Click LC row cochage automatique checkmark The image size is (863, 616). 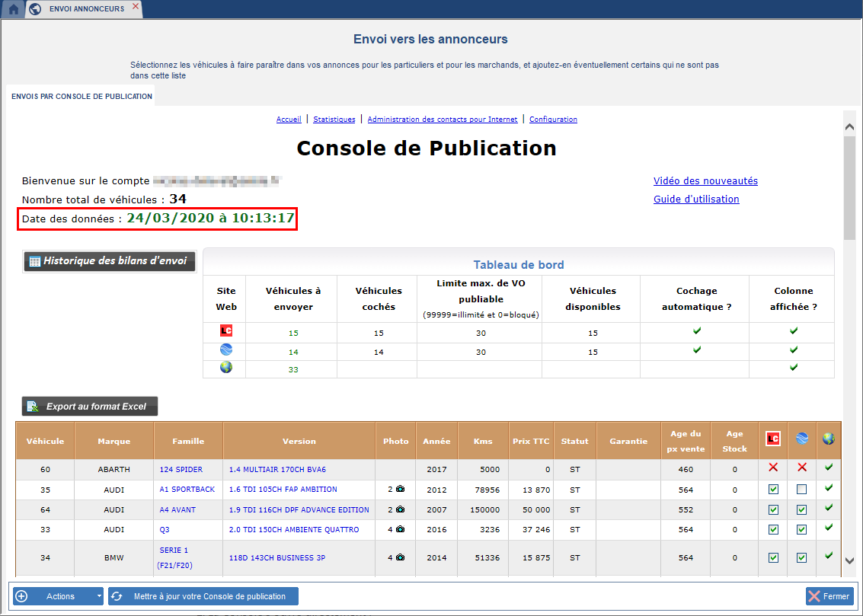coord(697,331)
